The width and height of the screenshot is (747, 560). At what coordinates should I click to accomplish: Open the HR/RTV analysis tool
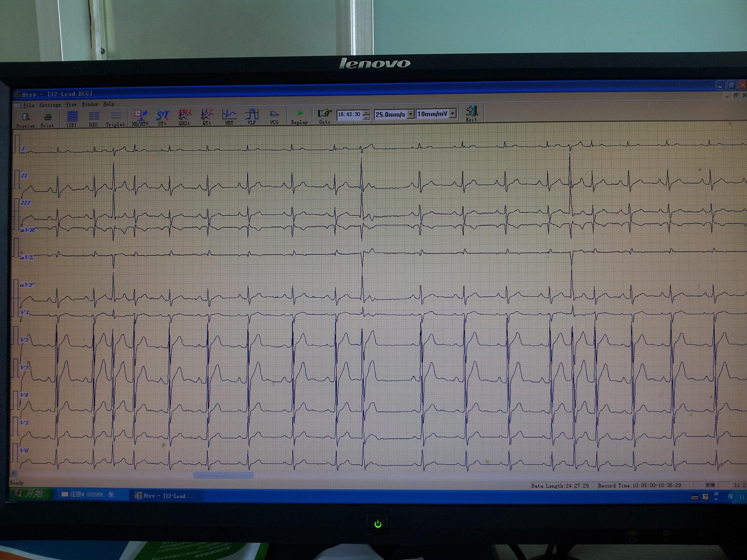140,118
